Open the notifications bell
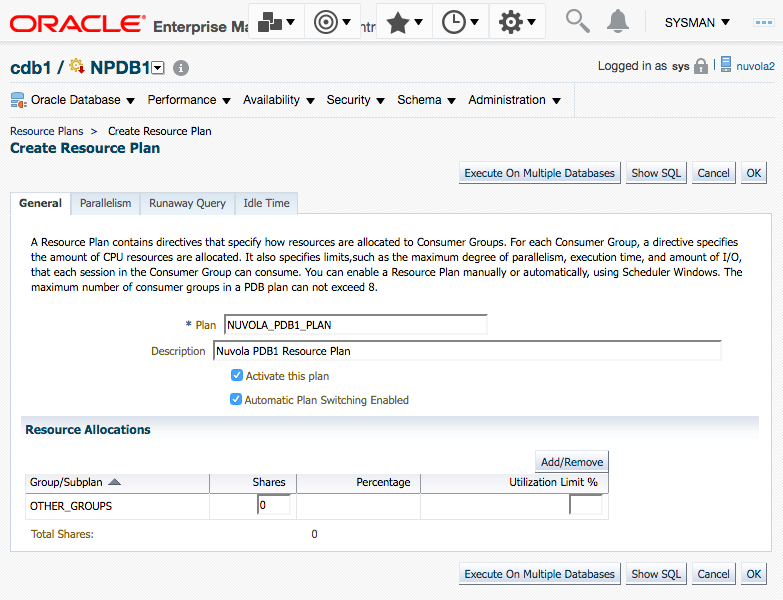This screenshot has height=600, width=783. pos(618,21)
